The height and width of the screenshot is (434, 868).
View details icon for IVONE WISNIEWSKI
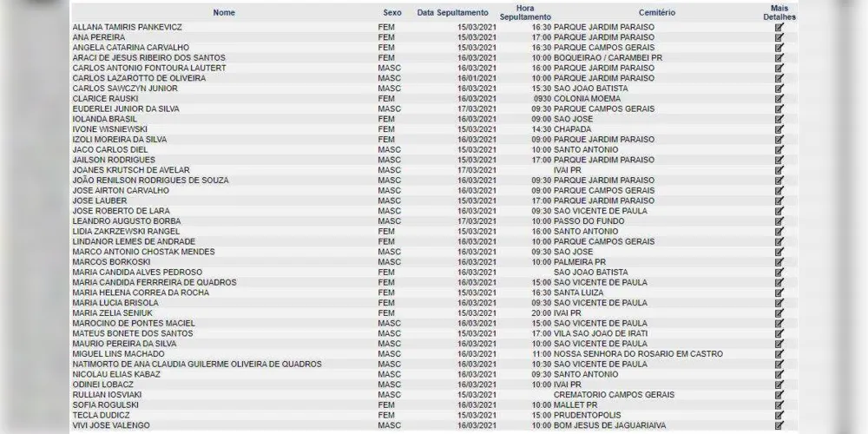(779, 129)
